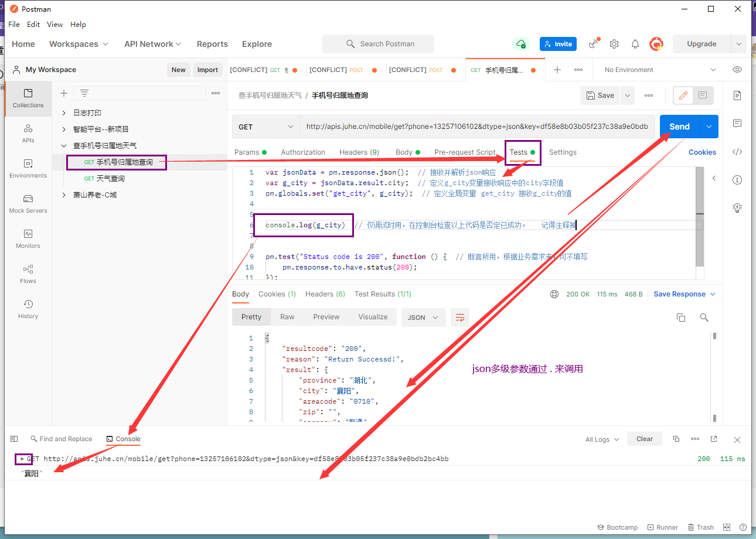Open the code snippet icon
This screenshot has height=539, width=756.
pyautogui.click(x=737, y=152)
